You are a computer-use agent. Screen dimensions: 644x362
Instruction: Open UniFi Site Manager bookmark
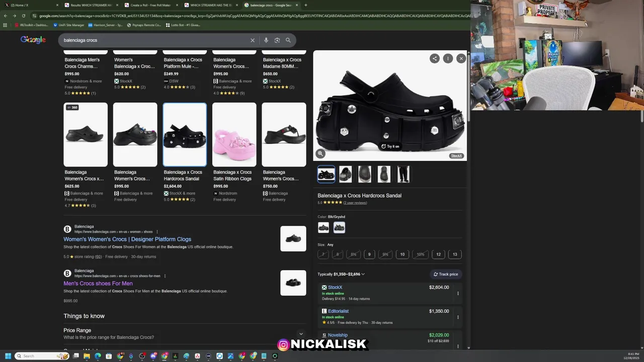pyautogui.click(x=69, y=25)
